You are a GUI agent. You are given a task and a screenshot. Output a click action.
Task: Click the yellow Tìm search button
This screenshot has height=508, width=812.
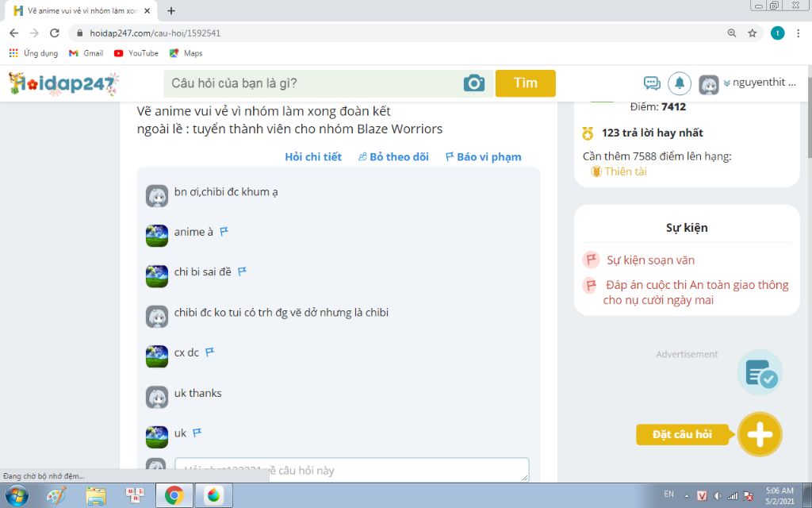525,83
